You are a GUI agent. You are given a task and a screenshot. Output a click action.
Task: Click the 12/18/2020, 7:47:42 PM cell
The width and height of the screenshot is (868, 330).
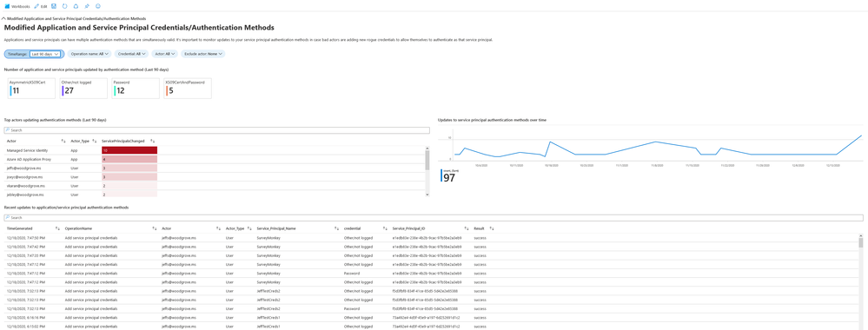coord(25,247)
